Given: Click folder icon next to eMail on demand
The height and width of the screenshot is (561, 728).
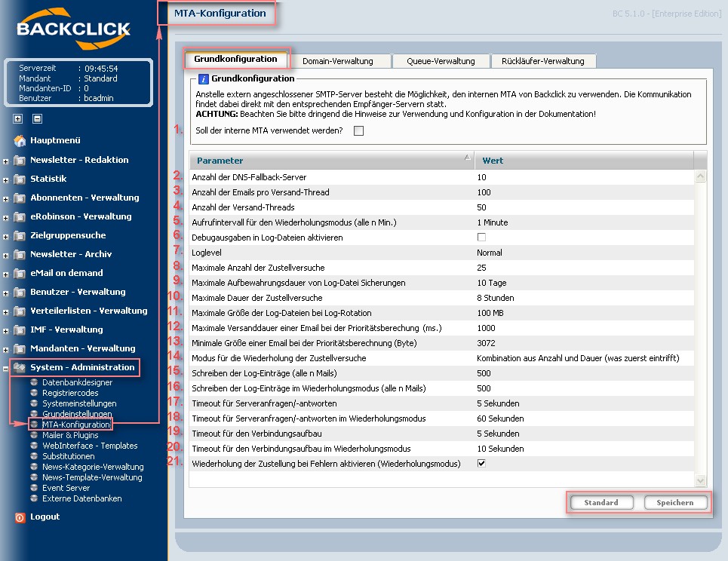Looking at the screenshot, I should (20, 273).
